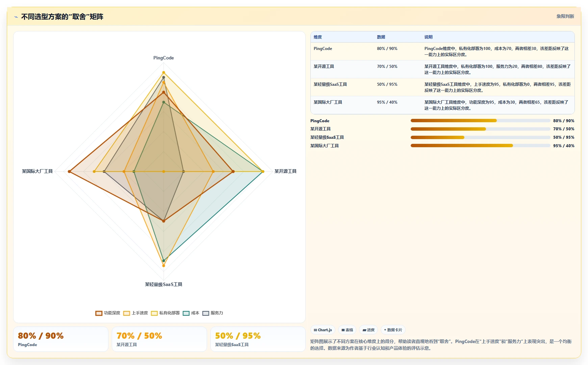Click the 象限判断 tag in the header
Viewport: 588px width, 365px height.
click(x=565, y=16)
